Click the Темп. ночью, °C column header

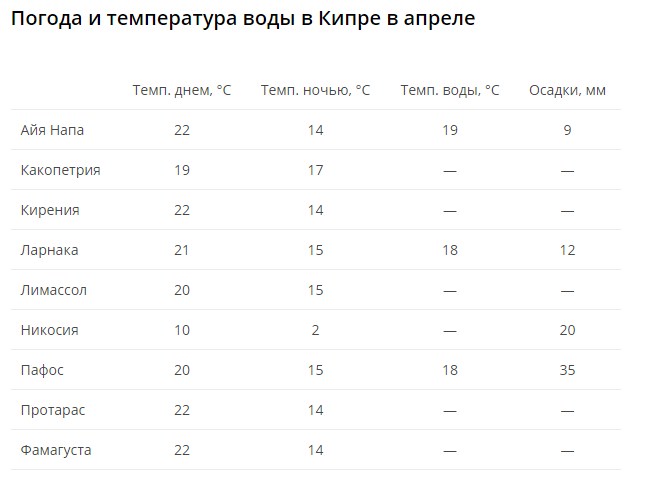click(315, 90)
